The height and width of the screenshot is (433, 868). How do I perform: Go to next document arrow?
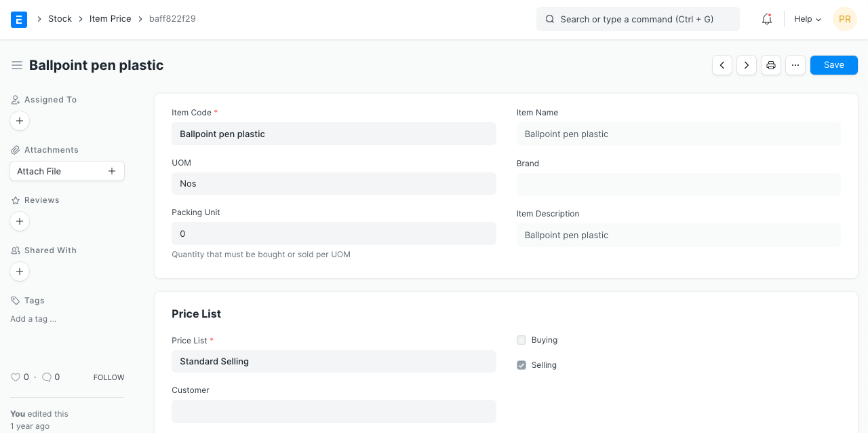747,65
